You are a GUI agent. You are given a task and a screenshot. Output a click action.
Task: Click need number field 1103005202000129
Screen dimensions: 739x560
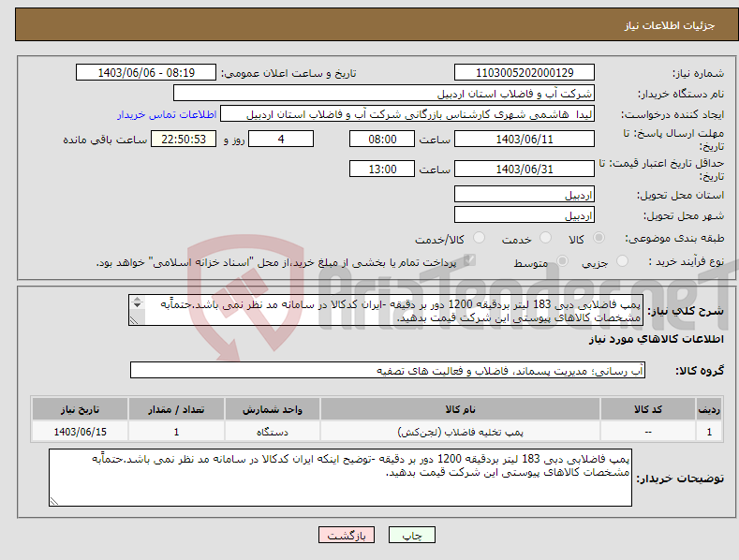click(525, 73)
